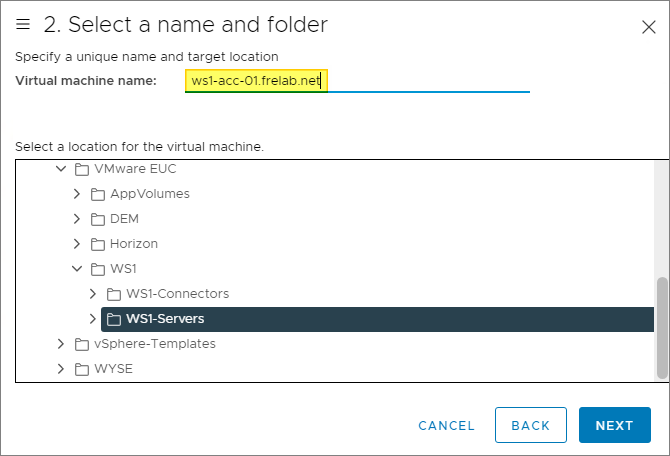Collapse the VMware EUC tree node
670x456 pixels.
pyautogui.click(x=61, y=169)
